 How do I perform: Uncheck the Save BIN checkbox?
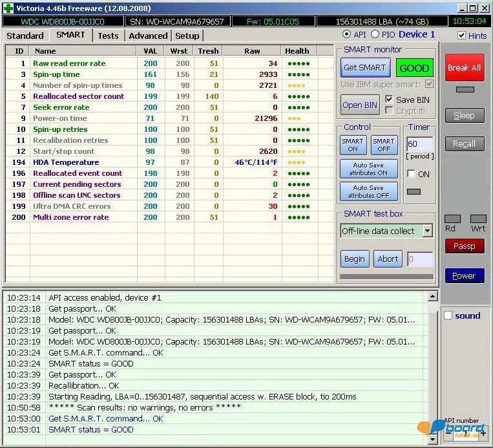click(389, 100)
